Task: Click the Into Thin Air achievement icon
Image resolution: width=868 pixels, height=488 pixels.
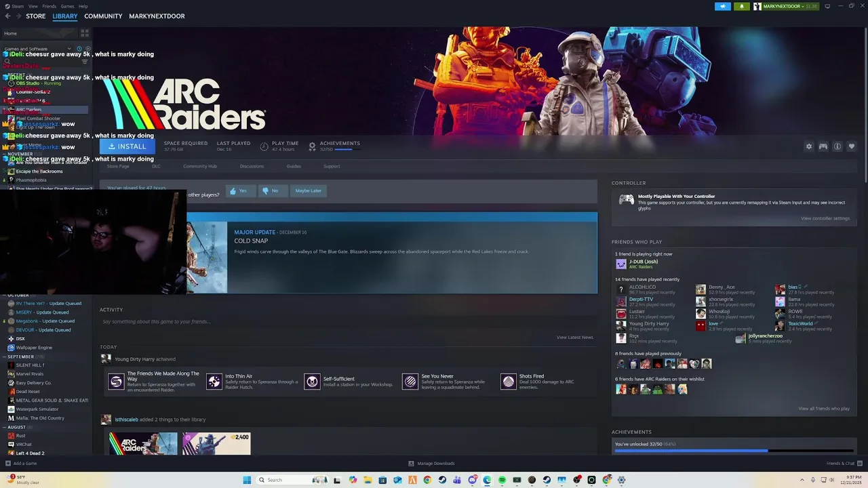Action: tap(214, 382)
